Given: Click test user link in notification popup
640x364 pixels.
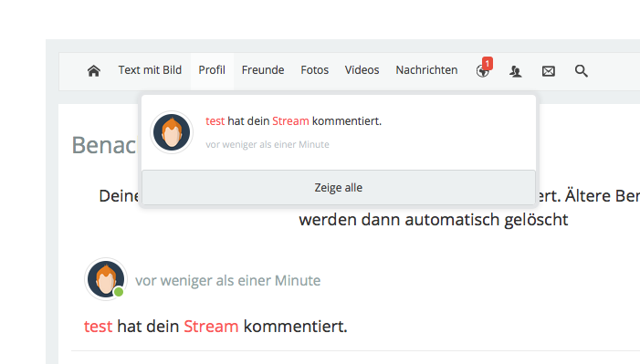Looking at the screenshot, I should 215,121.
